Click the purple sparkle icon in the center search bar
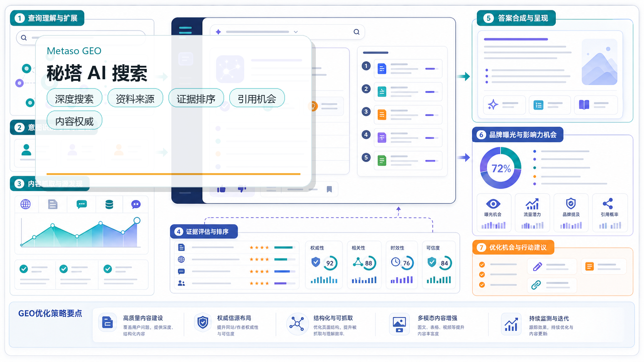The height and width of the screenshot is (362, 644). [218, 32]
